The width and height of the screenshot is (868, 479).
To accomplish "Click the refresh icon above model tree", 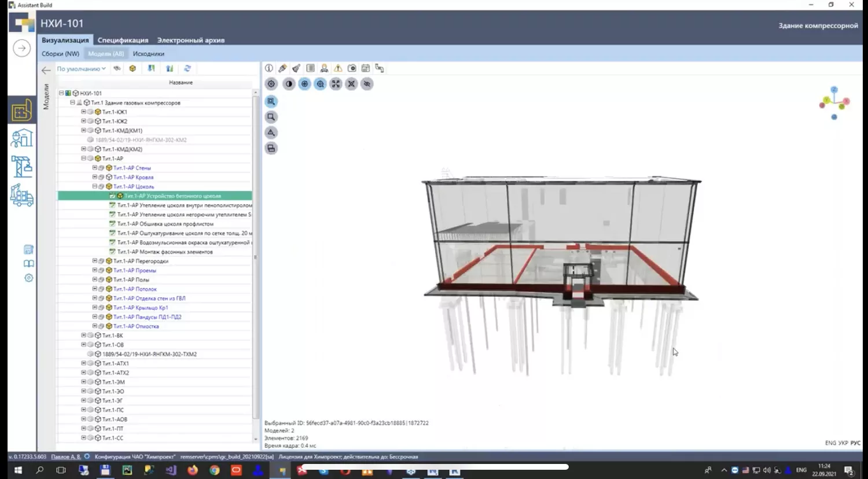I will click(187, 68).
